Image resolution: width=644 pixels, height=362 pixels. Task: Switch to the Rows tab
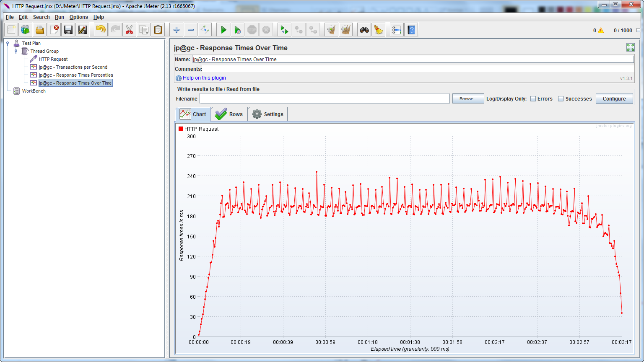click(x=229, y=114)
